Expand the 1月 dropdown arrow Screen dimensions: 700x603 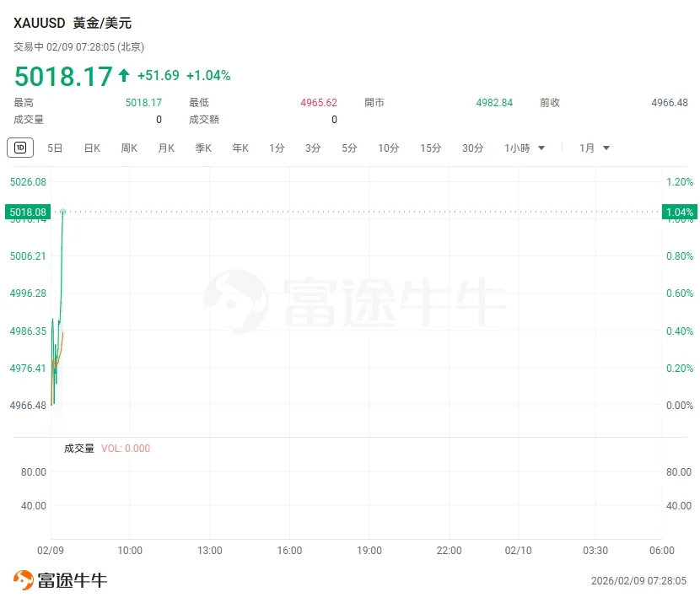606,148
